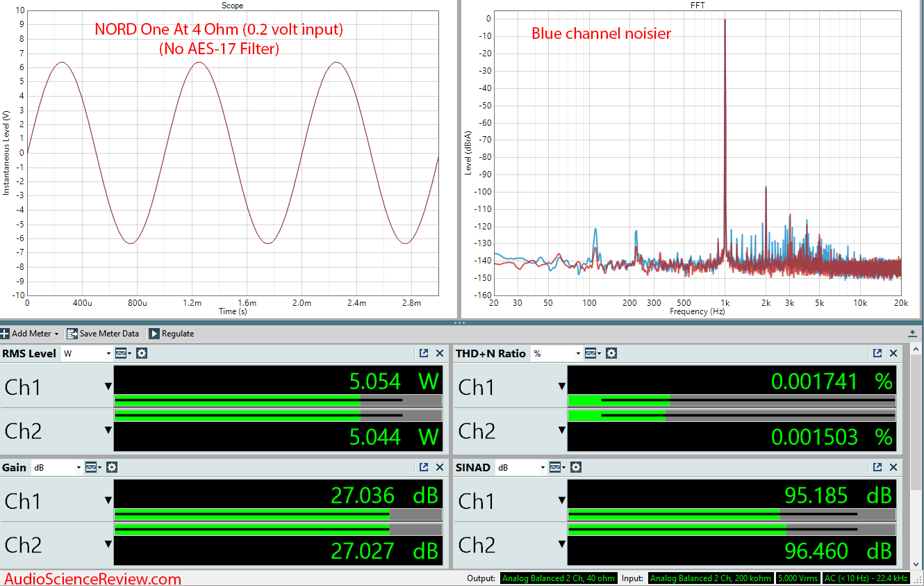Select the 0.001503 % reading
This screenshot has height=586, width=924.
[x=832, y=437]
